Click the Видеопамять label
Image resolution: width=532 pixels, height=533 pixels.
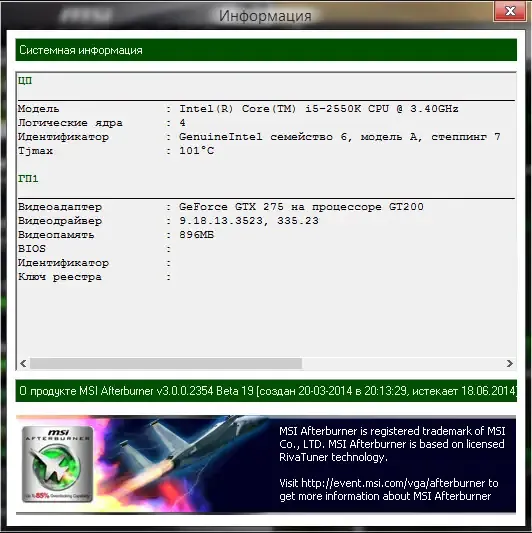click(x=56, y=235)
